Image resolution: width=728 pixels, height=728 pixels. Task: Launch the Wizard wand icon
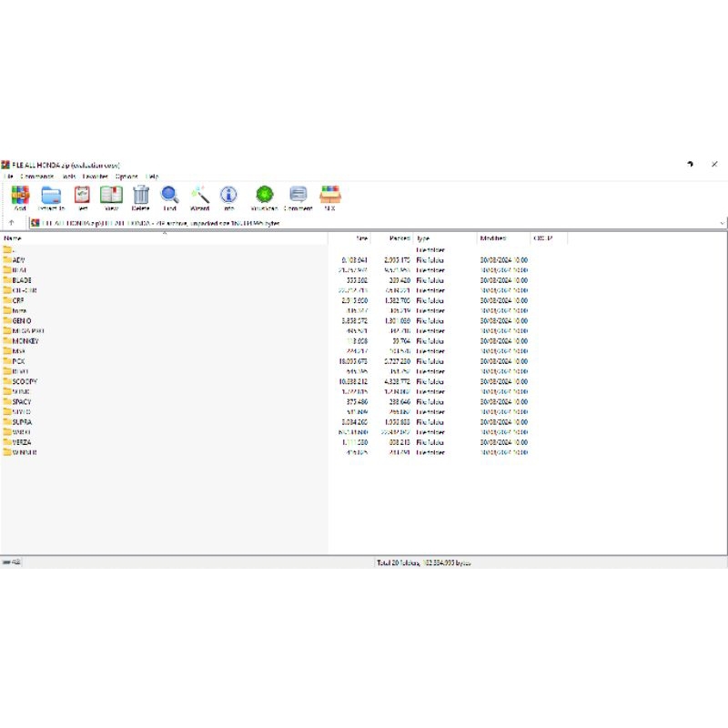coord(199,196)
